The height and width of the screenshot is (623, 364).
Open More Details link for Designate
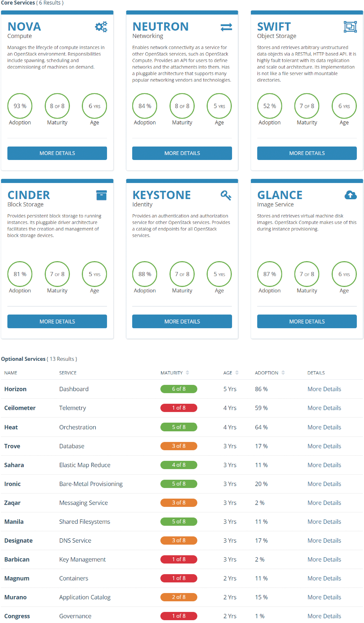324,541
